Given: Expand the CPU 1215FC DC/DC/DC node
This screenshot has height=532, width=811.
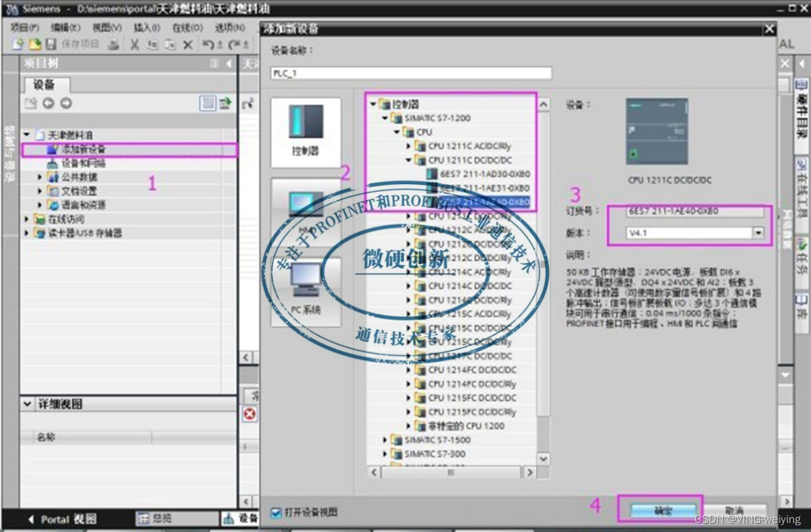Looking at the screenshot, I should pyautogui.click(x=409, y=398).
